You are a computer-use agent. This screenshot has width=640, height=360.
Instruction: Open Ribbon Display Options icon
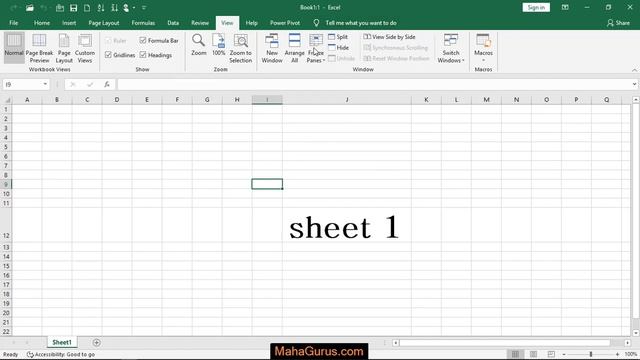(565, 8)
